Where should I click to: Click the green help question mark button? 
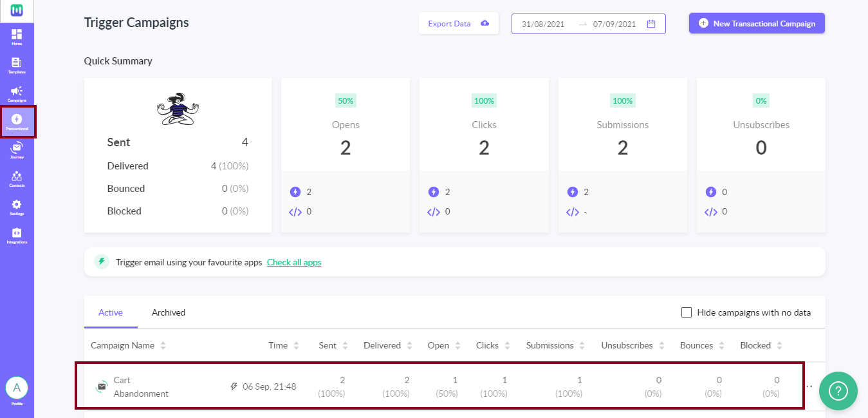coord(838,391)
